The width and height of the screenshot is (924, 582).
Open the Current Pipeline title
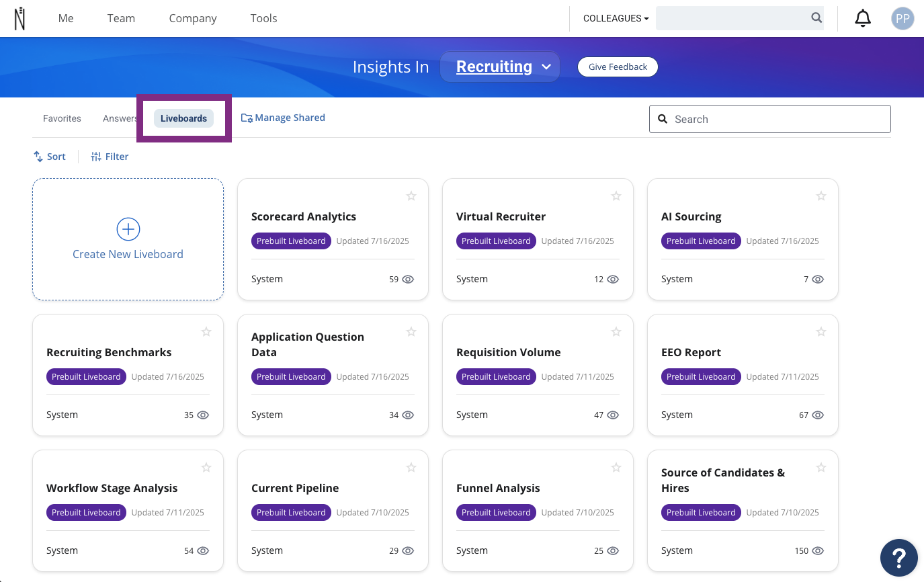295,488
